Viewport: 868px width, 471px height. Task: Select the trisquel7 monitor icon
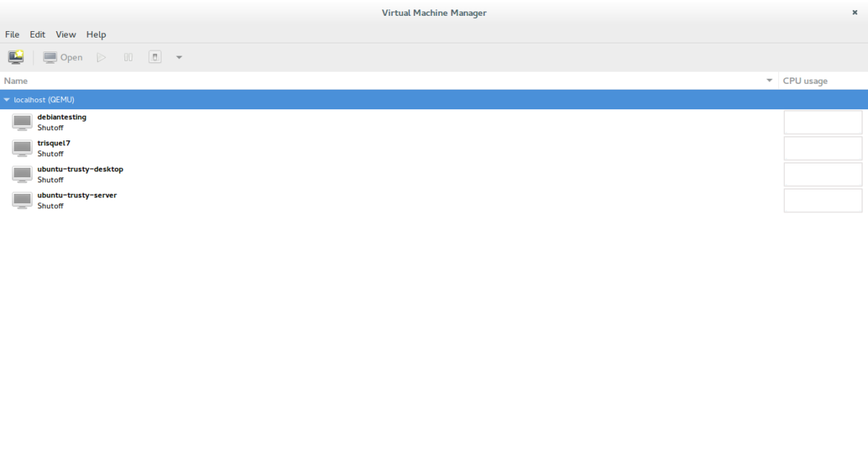22,148
